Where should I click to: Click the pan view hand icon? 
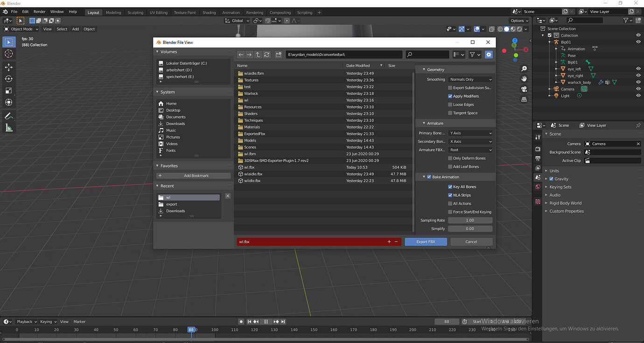click(x=524, y=79)
